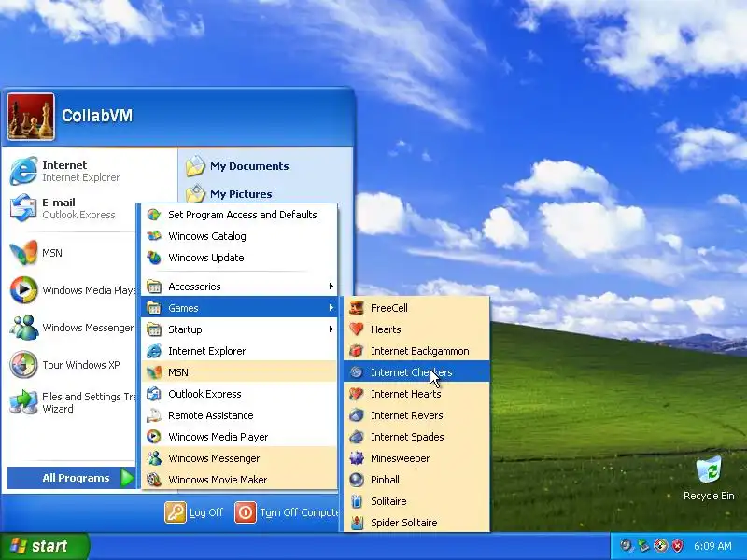
Task: Launch Windows Update from programs list
Action: point(239,258)
